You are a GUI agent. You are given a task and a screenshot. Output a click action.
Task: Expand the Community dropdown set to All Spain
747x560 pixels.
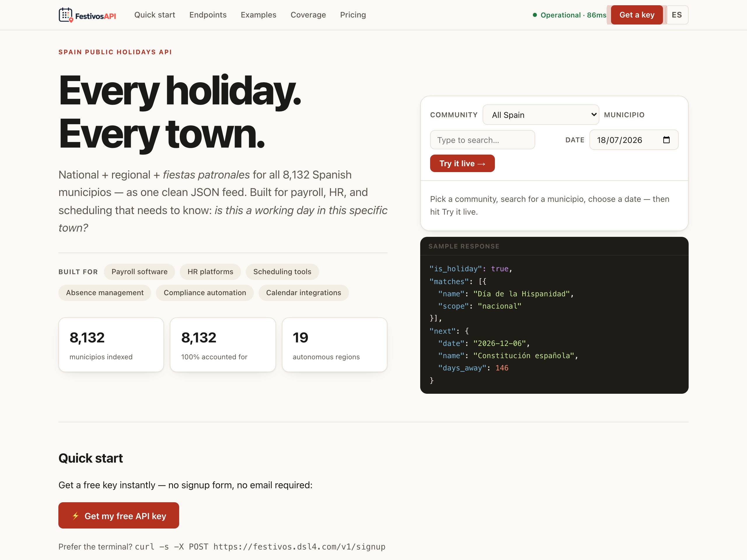541,115
